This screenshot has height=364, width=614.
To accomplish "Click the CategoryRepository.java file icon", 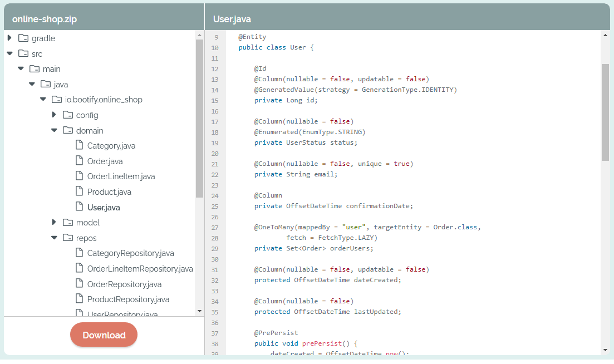I will pos(80,253).
